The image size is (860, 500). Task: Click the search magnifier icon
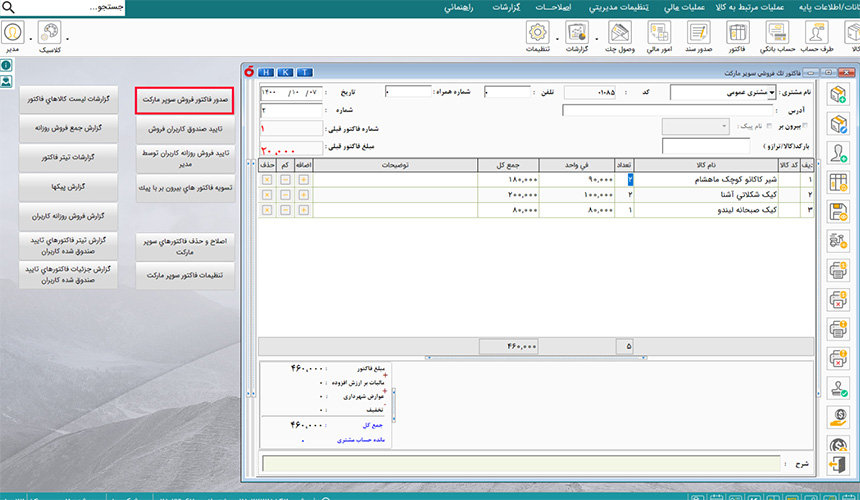point(8,8)
